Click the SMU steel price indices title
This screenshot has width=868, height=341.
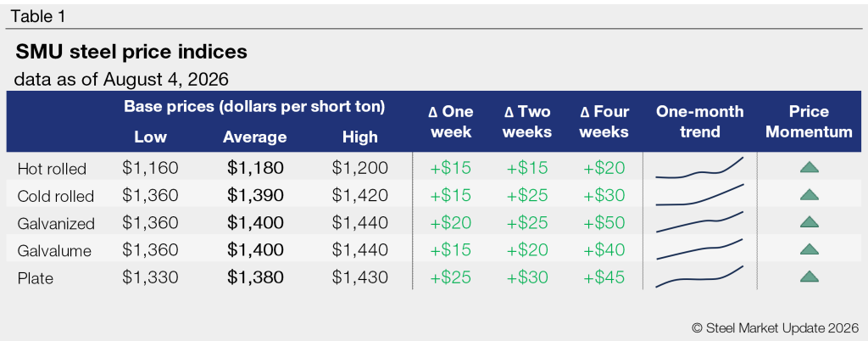pos(131,52)
